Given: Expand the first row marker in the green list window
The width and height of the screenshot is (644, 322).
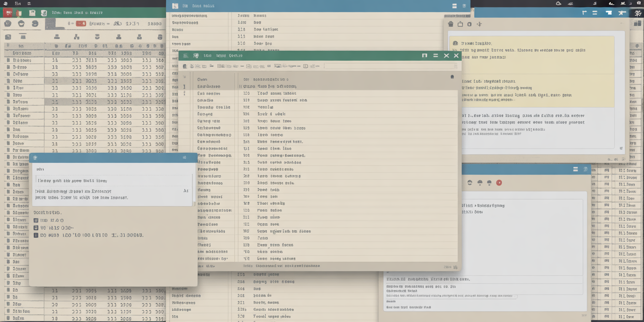Looking at the screenshot, I should [184, 86].
